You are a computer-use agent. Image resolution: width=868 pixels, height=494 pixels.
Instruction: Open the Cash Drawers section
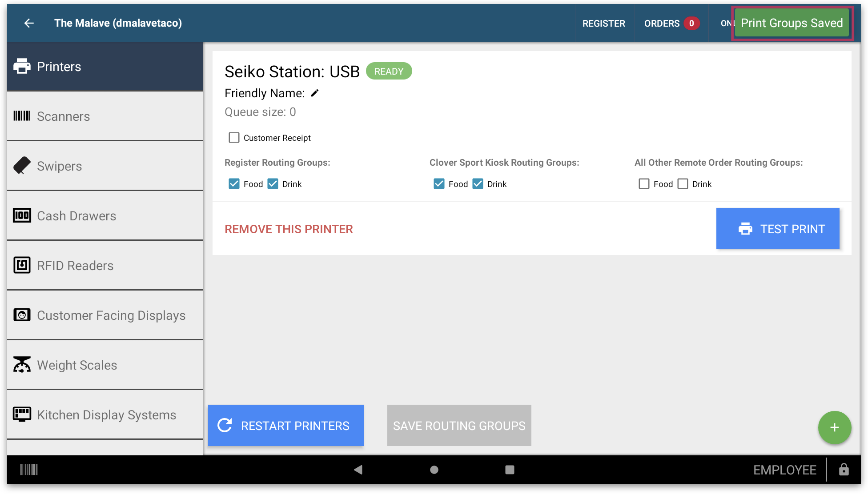(x=22, y=215)
